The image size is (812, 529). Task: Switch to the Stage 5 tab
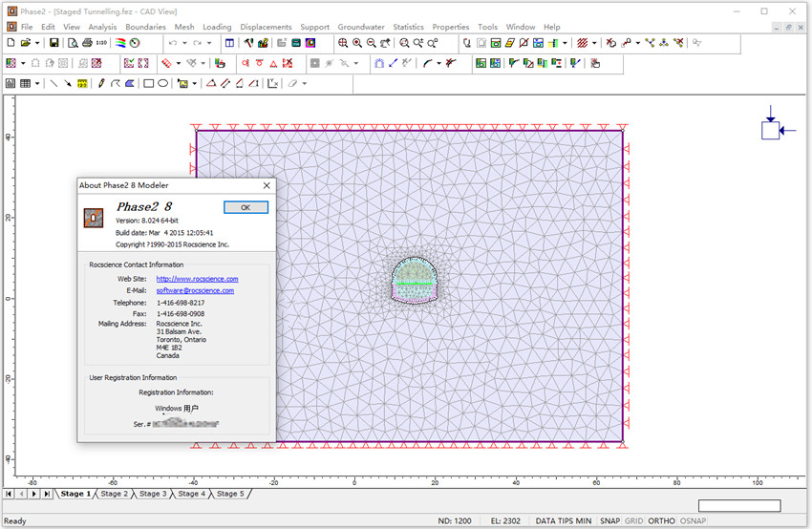click(x=230, y=494)
